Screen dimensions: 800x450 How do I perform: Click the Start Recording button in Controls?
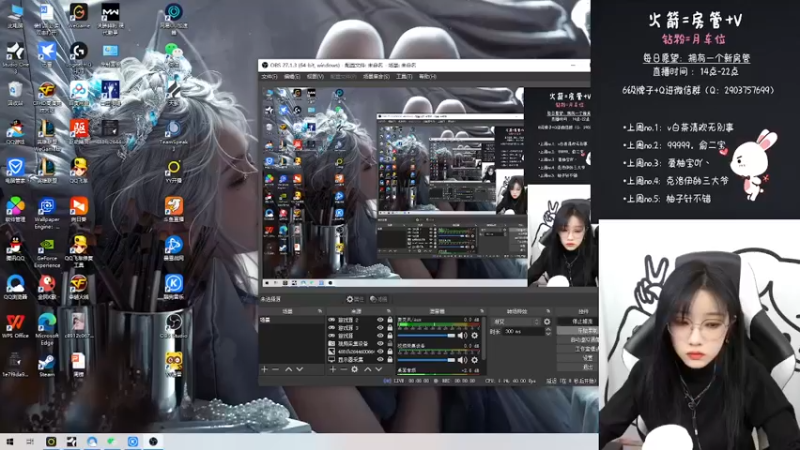click(x=578, y=331)
